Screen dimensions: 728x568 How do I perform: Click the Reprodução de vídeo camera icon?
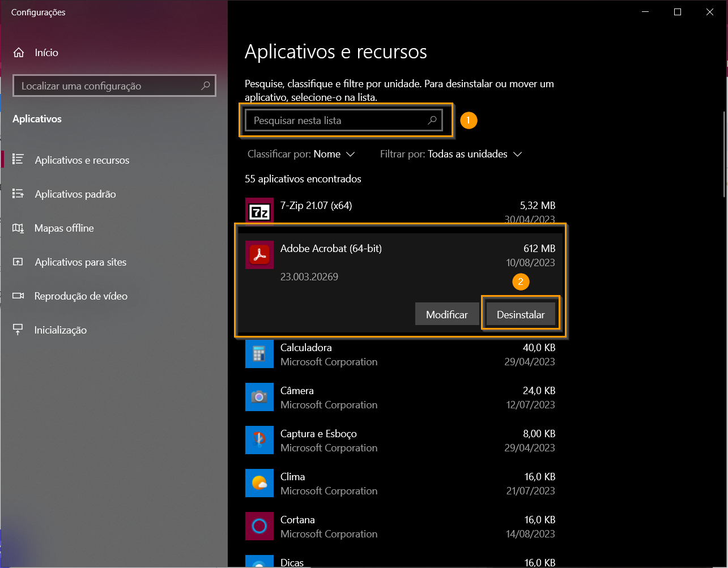click(18, 296)
